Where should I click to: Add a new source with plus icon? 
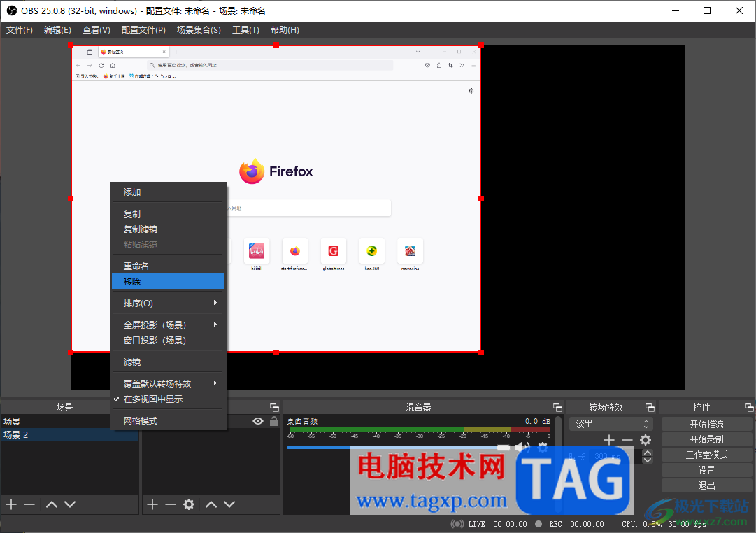[x=152, y=504]
